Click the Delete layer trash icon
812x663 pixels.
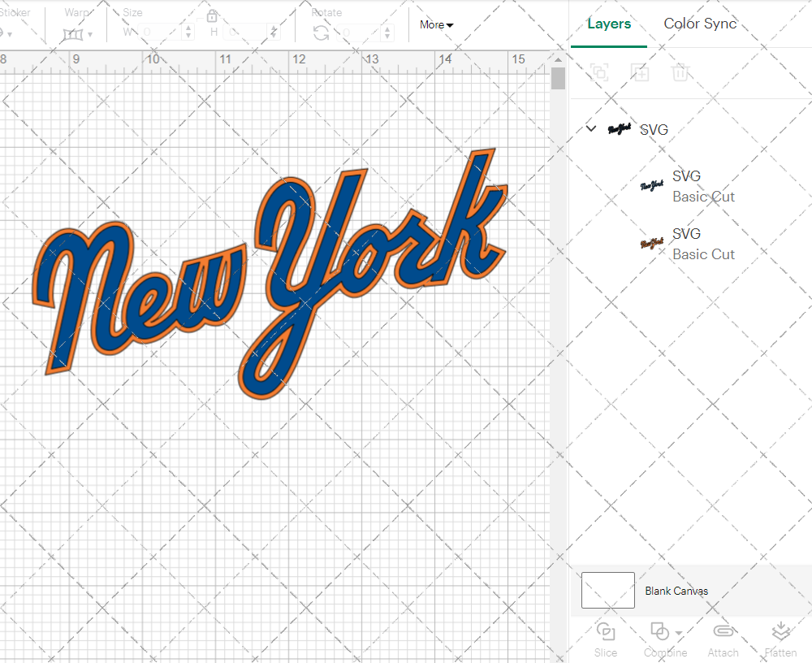coord(680,72)
